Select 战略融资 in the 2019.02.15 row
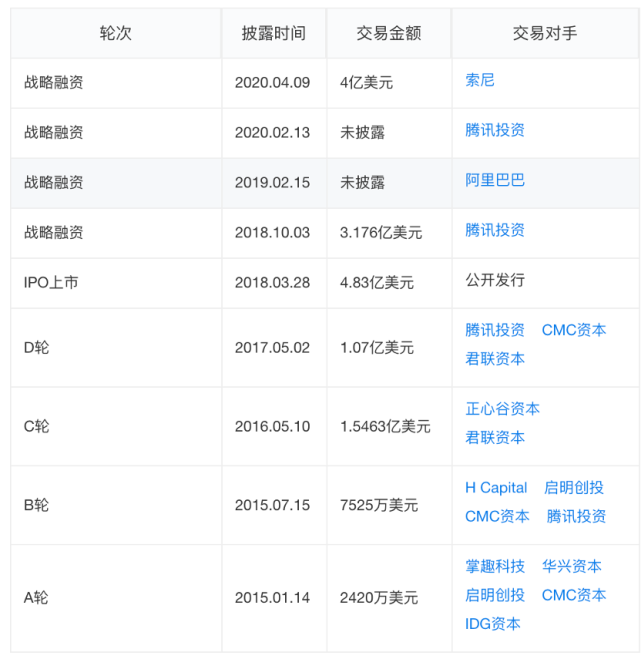 point(53,182)
